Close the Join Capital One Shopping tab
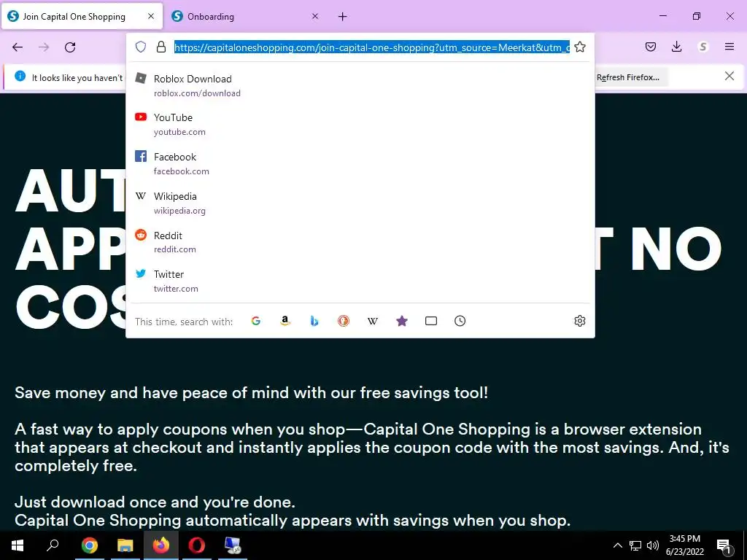The height and width of the screenshot is (560, 747). [x=151, y=16]
